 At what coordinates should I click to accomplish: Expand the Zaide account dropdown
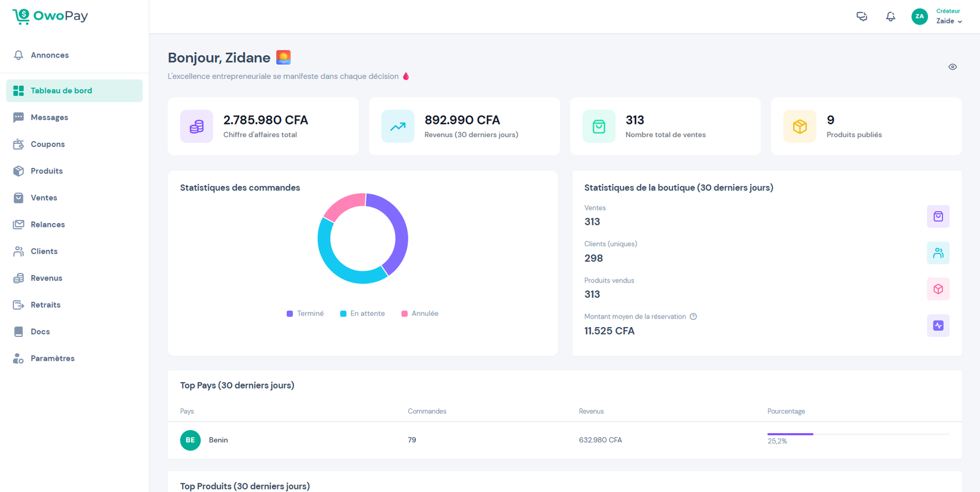click(x=949, y=21)
